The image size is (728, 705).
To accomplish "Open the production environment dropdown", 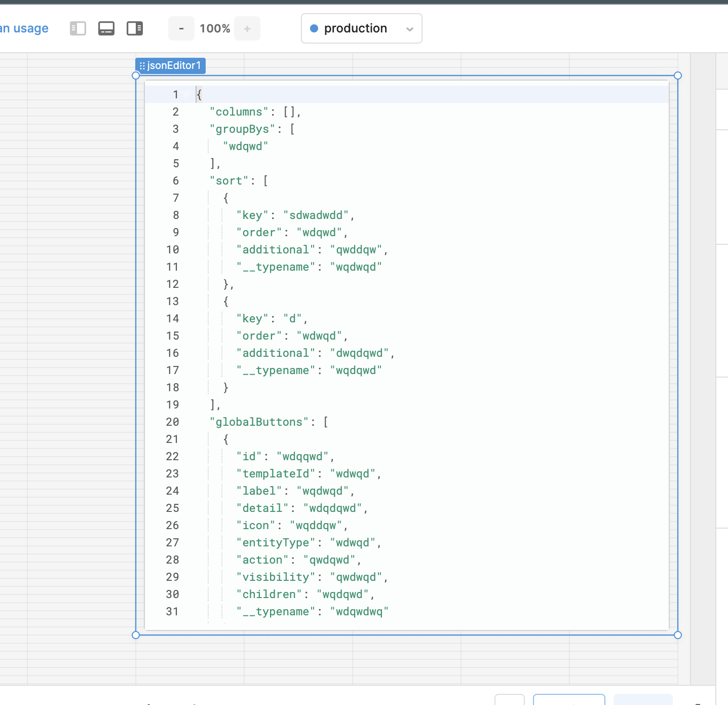I will [361, 28].
